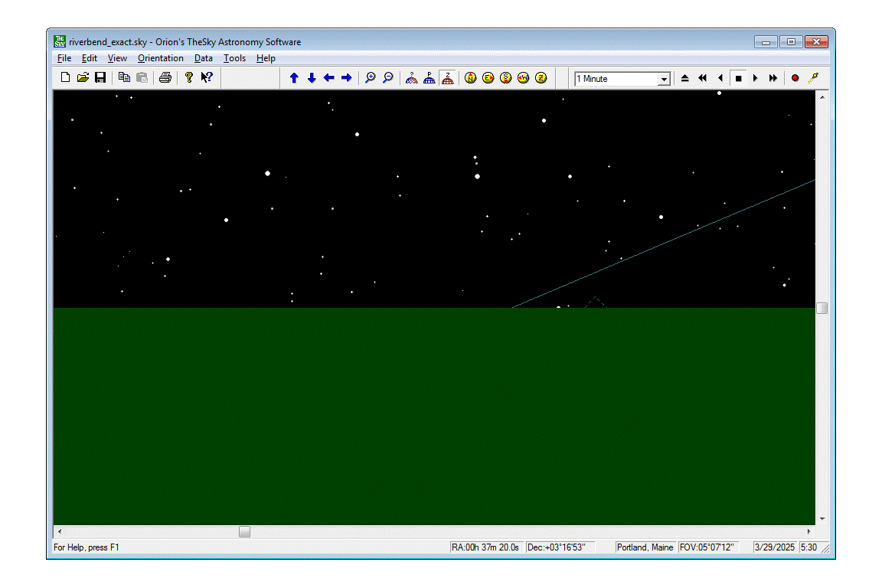Open the Orientation menu
The image size is (882, 588).
161,58
